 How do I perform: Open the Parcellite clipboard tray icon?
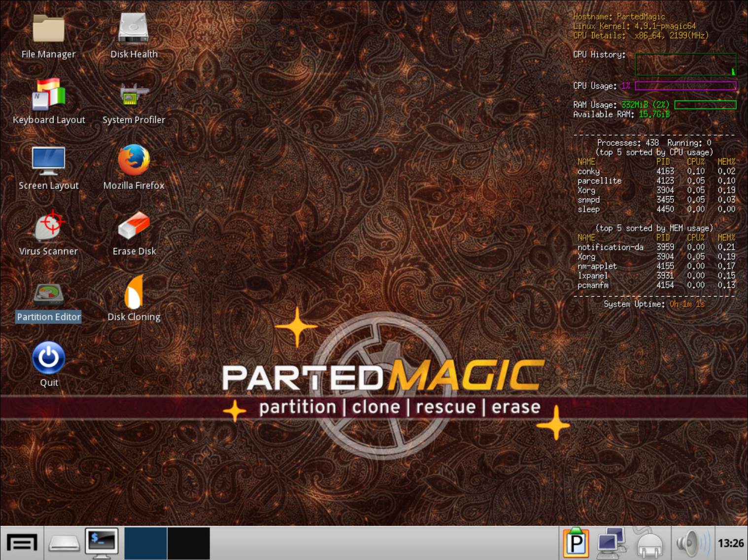tap(576, 543)
